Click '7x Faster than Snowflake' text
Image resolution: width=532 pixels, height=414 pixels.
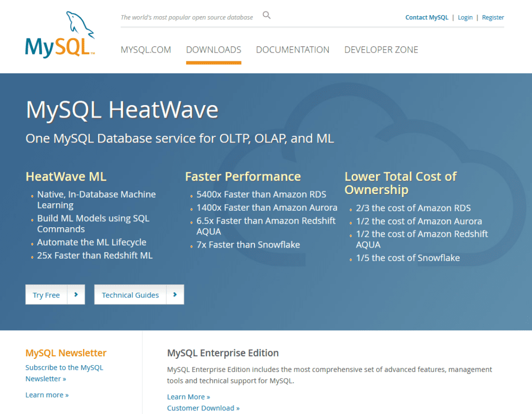248,244
